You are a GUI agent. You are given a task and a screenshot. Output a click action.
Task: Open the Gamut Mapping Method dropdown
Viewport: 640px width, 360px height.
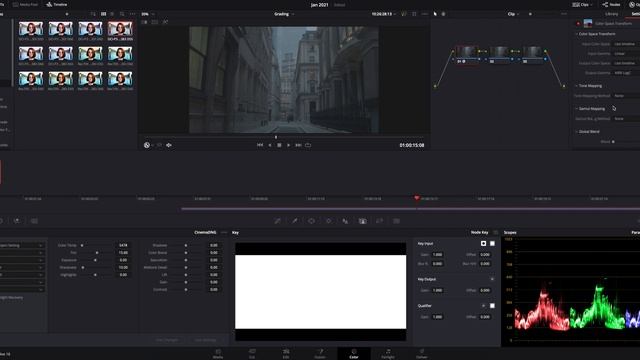coord(626,118)
